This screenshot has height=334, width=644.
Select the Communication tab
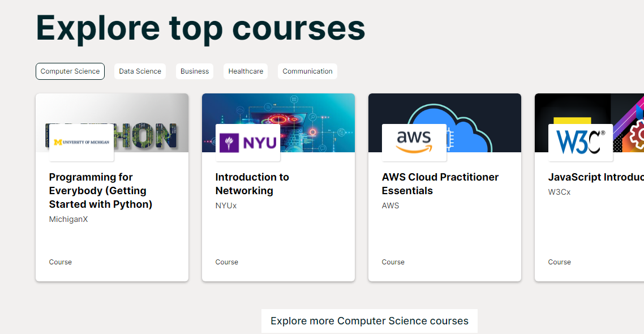click(x=307, y=71)
